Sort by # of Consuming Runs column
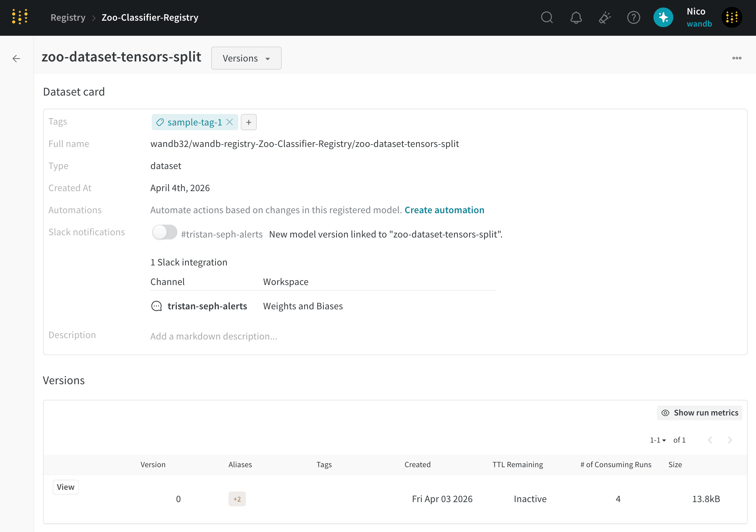 [616, 464]
